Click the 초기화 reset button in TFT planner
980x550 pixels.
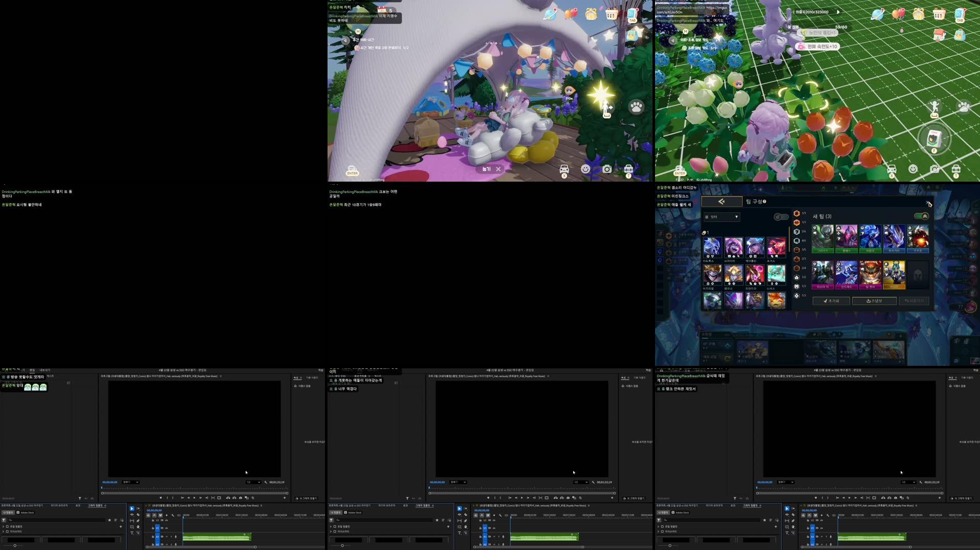pyautogui.click(x=832, y=301)
